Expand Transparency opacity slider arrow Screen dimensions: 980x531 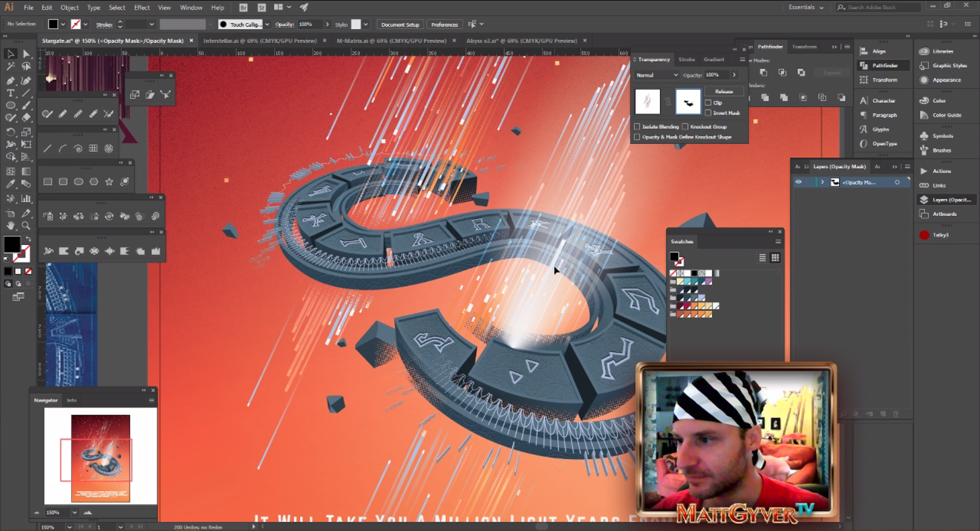tap(734, 75)
